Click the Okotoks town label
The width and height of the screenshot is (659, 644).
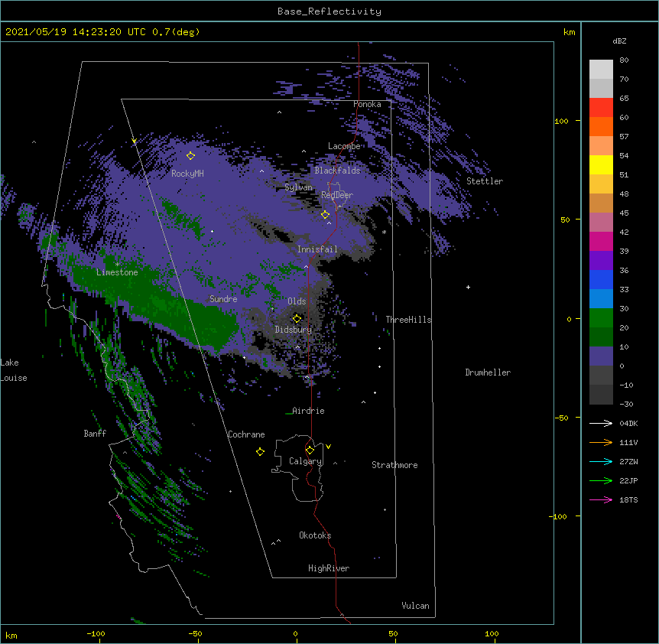click(315, 535)
